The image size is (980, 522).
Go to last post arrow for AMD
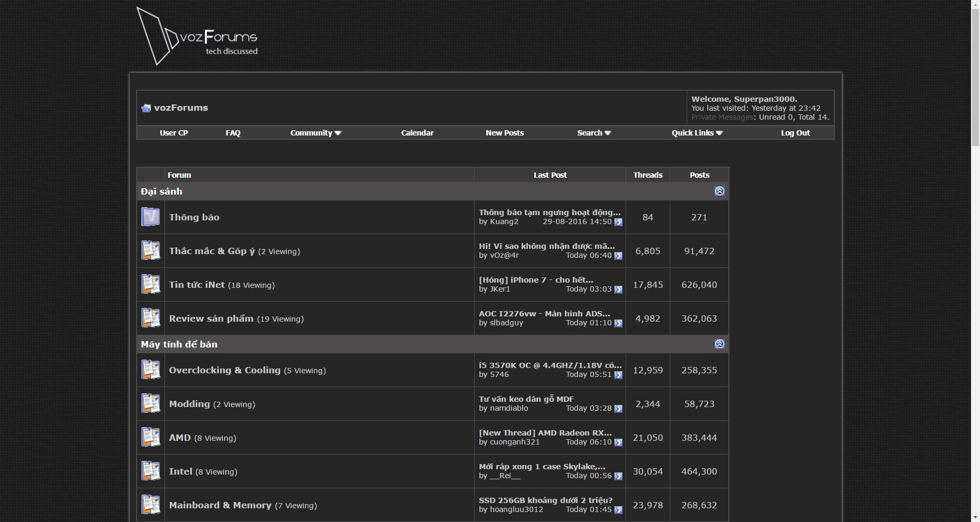click(x=618, y=443)
